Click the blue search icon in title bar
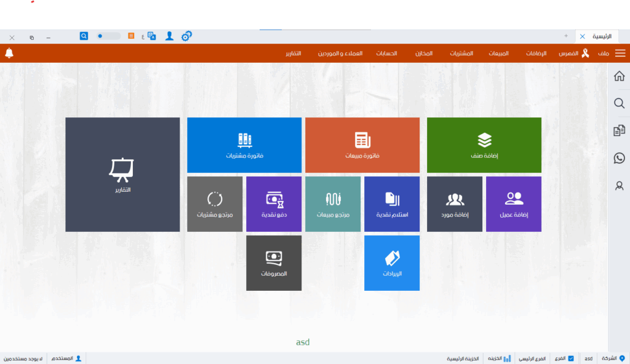Screen dimensions: 630x364 [x=84, y=36]
